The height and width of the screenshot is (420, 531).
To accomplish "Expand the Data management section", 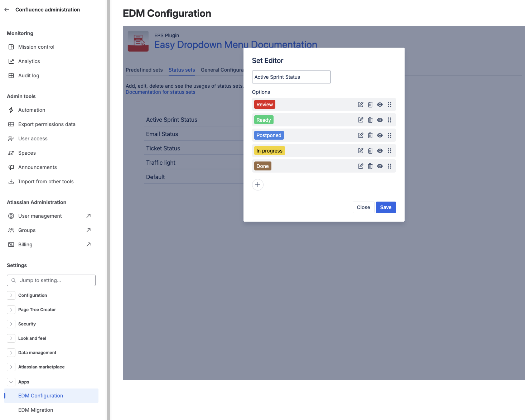I will pyautogui.click(x=11, y=353).
